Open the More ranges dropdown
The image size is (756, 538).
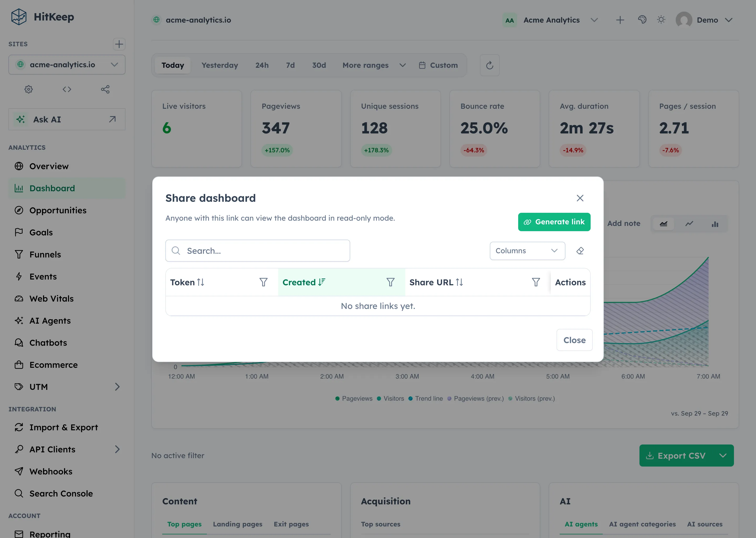[x=374, y=65]
